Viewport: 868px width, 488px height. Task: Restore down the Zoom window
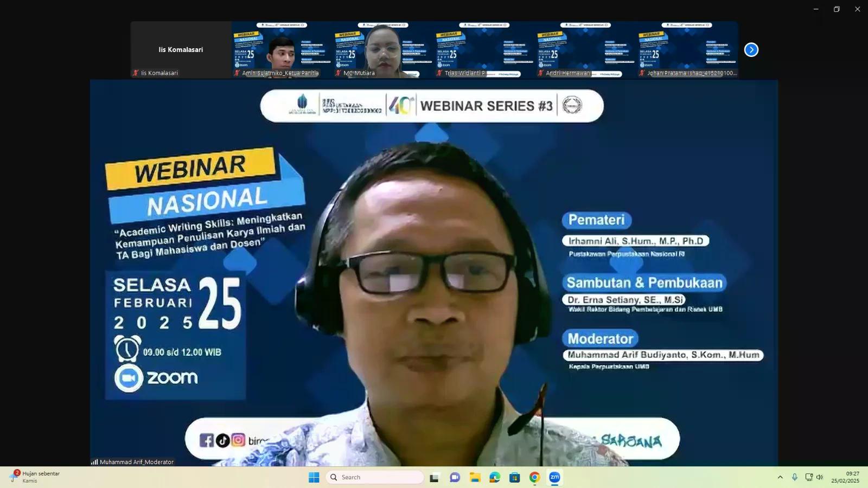[837, 9]
